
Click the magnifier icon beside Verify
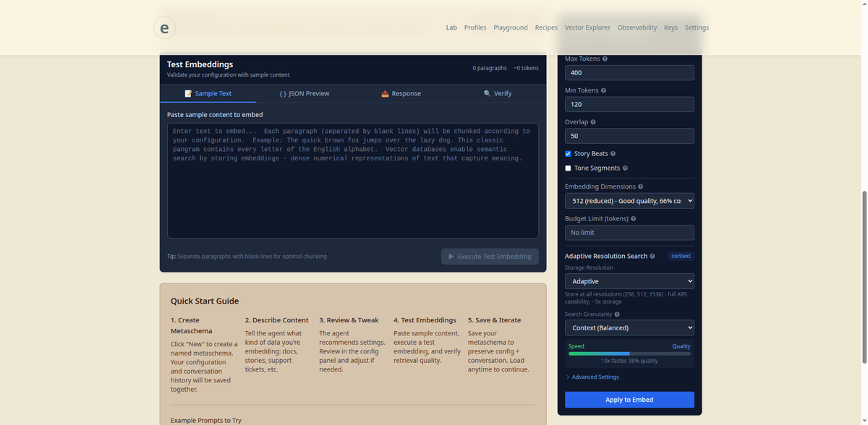click(486, 93)
